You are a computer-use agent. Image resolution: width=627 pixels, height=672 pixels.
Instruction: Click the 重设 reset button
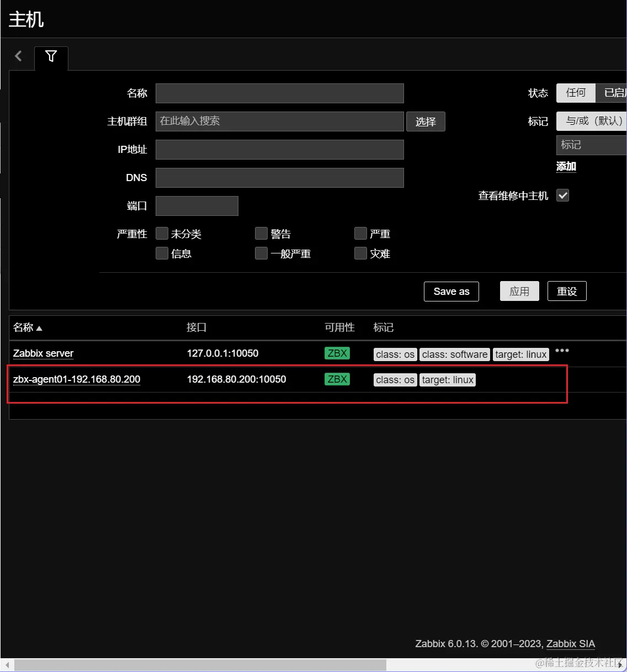click(x=567, y=292)
